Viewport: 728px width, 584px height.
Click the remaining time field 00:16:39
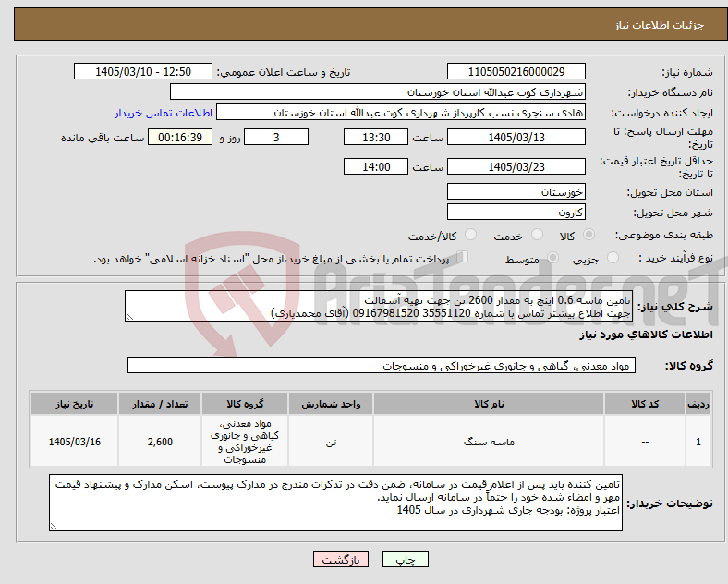[180, 137]
